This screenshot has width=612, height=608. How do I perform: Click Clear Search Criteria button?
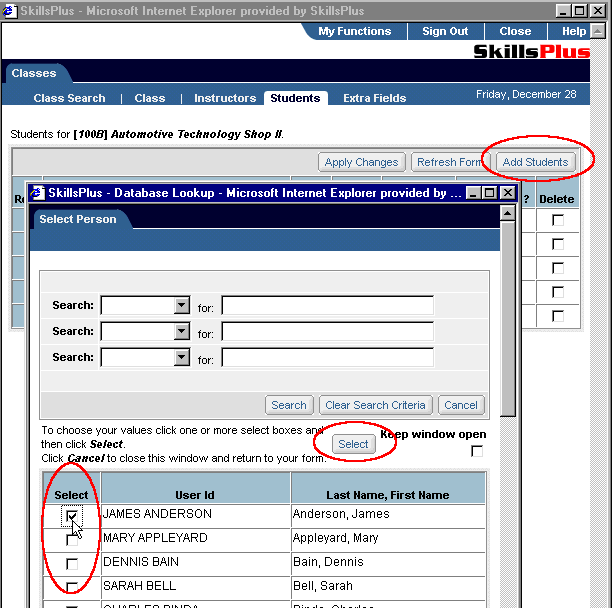coord(375,405)
